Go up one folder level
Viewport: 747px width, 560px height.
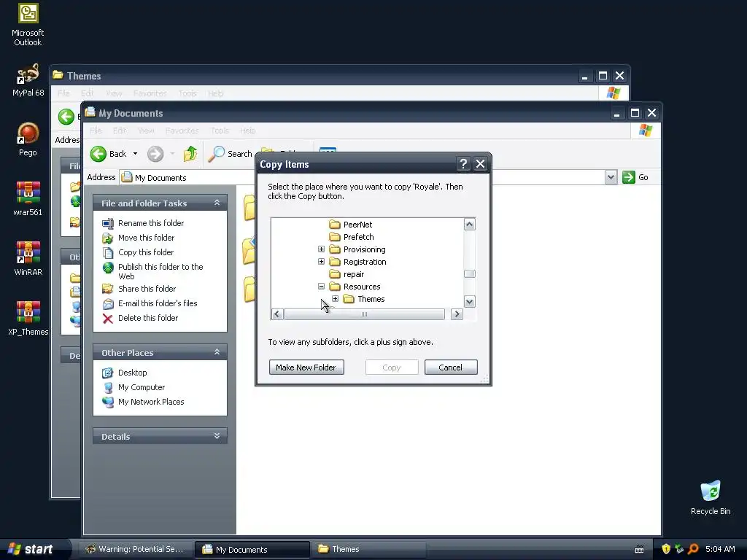(x=190, y=154)
